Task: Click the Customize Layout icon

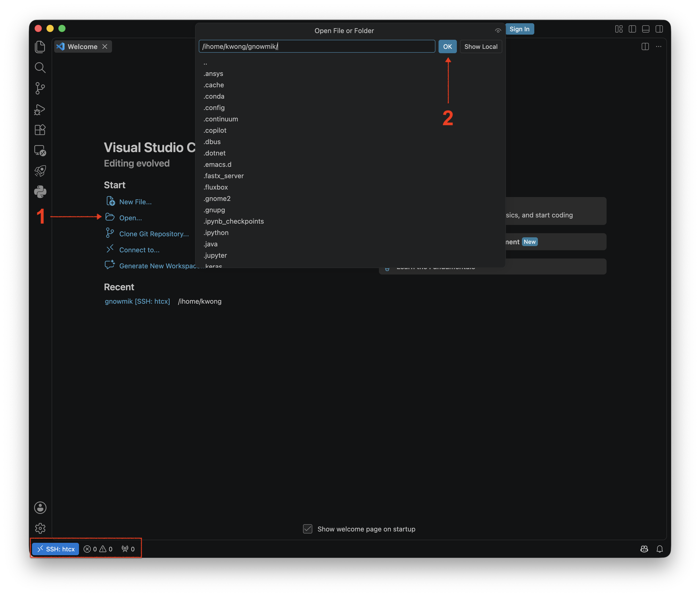Action: [619, 29]
